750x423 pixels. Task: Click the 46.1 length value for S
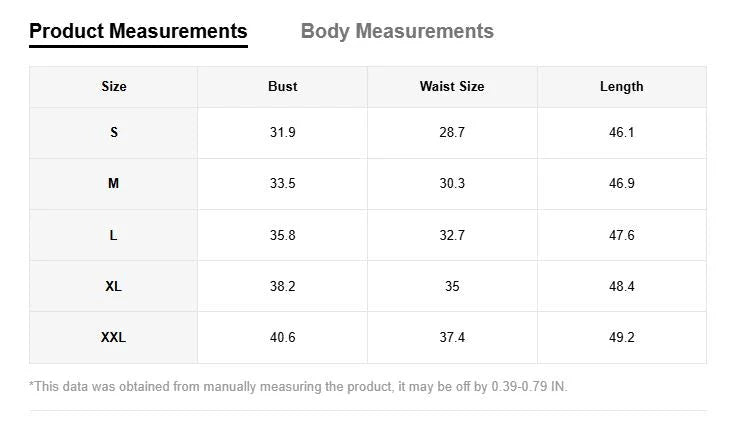click(621, 133)
